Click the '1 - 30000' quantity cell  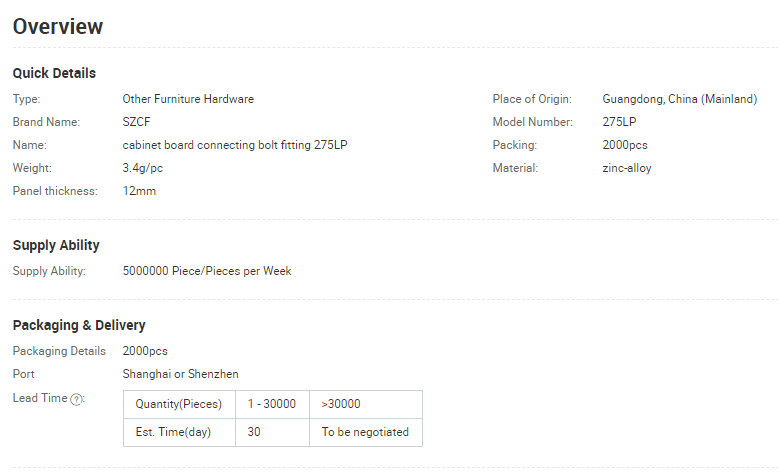(272, 404)
